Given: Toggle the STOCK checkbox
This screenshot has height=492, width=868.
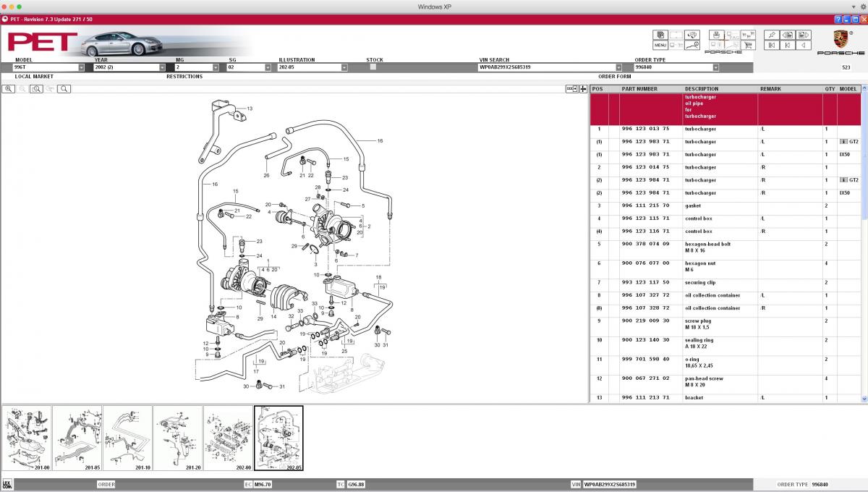Looking at the screenshot, I should tap(373, 67).
